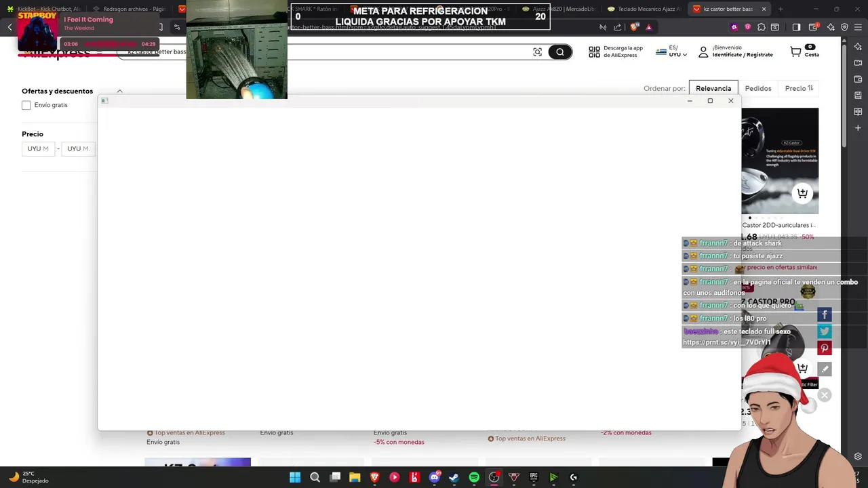
Task: Open Epic Games Launcher from taskbar
Action: (x=534, y=477)
